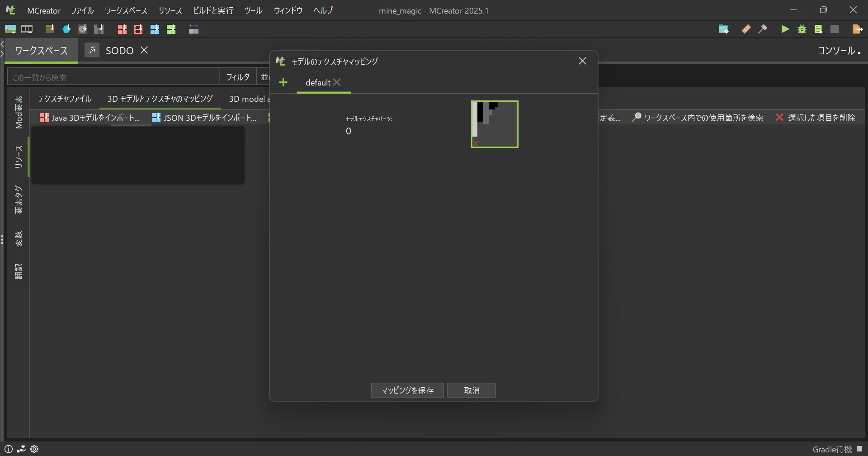The image size is (868, 456).
Task: Click the blue JSON model import icon
Action: (x=155, y=29)
